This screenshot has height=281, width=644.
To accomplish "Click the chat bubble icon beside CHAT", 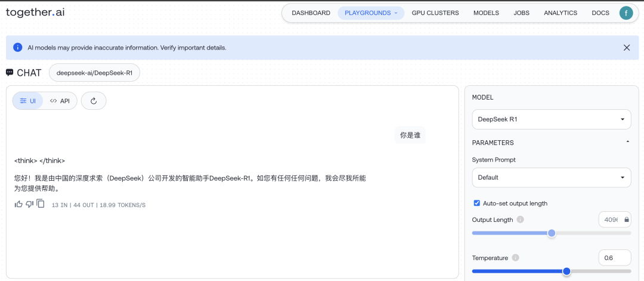I will point(10,73).
